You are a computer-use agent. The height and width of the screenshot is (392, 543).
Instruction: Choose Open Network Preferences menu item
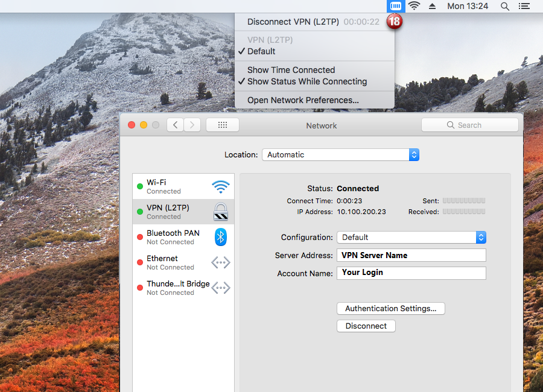314,100
